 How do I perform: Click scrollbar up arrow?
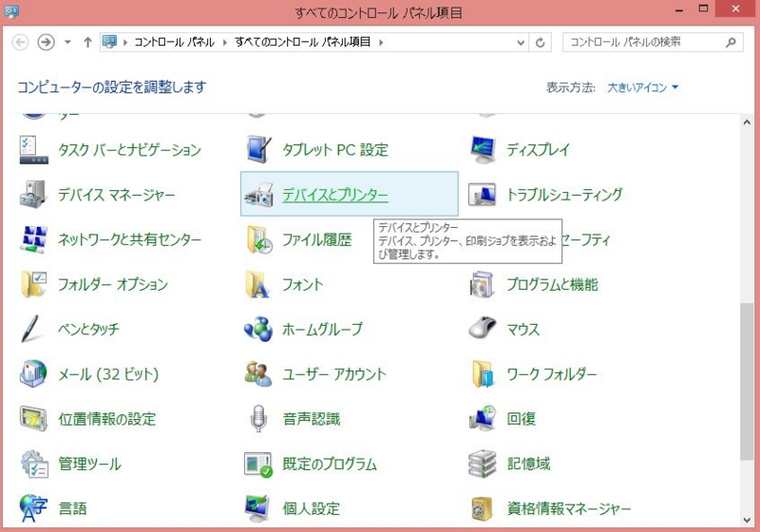point(747,123)
